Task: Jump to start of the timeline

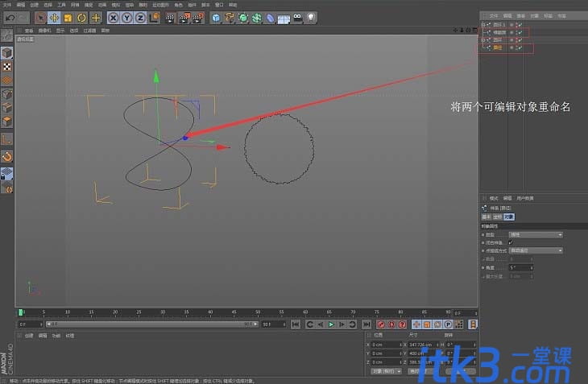Action: click(295, 324)
